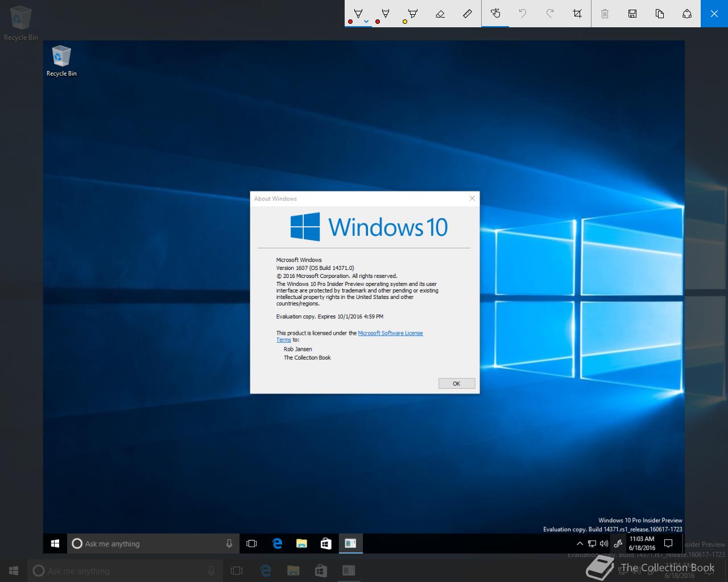This screenshot has width=728, height=582.
Task: Open Action Center icon in sketch taskbar
Action: point(669,543)
